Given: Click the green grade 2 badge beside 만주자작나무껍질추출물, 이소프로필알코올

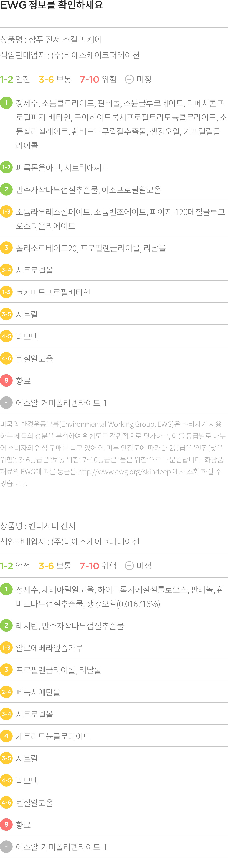Looking at the screenshot, I should tap(6, 189).
